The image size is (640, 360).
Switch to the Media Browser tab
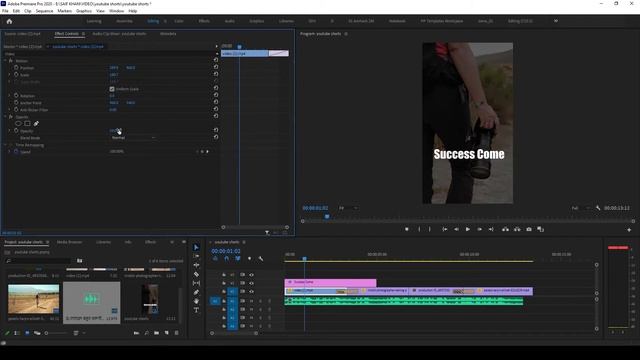coord(69,242)
